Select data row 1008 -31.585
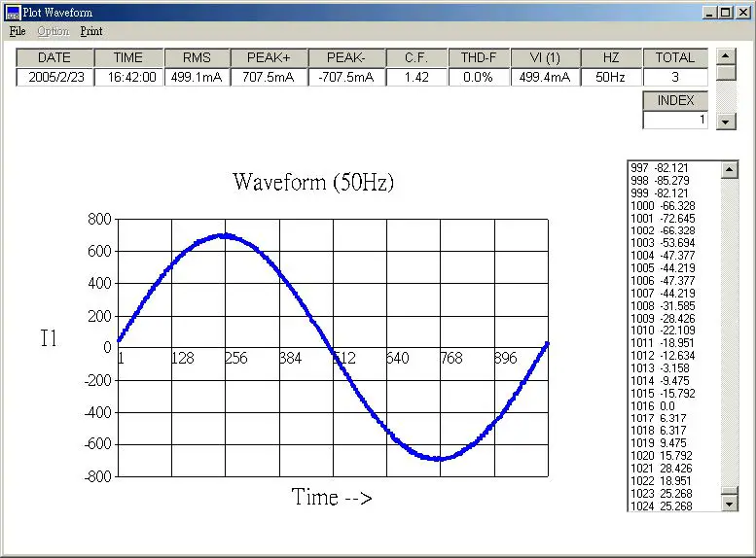This screenshot has width=756, height=558. tap(675, 306)
